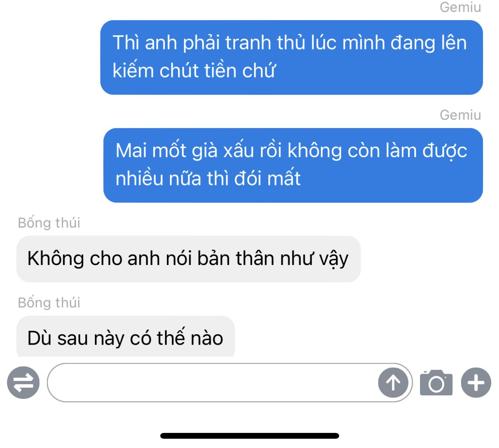Tap 'Bống thúi' label above 'Không cho anh' message

(49, 223)
